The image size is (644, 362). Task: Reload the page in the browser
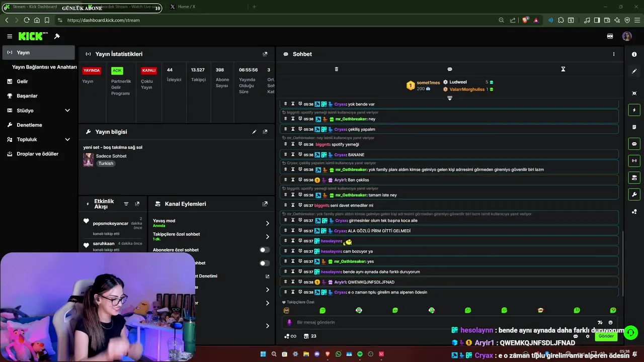(x=27, y=20)
